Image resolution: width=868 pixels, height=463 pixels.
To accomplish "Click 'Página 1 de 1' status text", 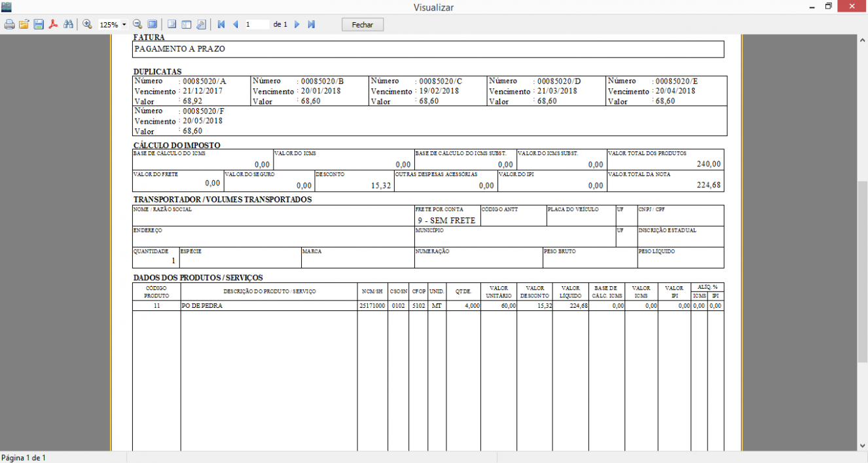I will pyautogui.click(x=24, y=458).
